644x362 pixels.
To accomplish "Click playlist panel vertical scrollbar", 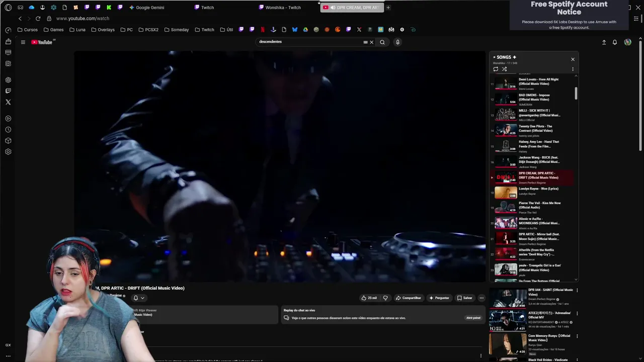I will pyautogui.click(x=576, y=94).
